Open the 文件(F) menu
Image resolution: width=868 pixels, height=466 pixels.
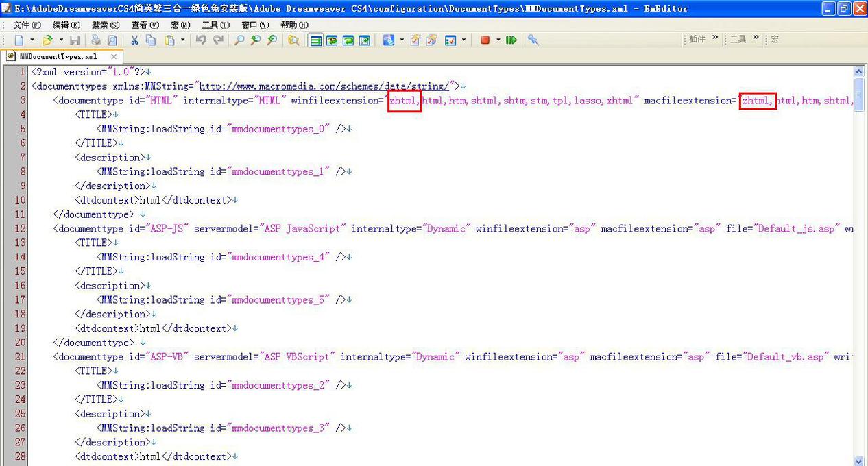[27, 25]
